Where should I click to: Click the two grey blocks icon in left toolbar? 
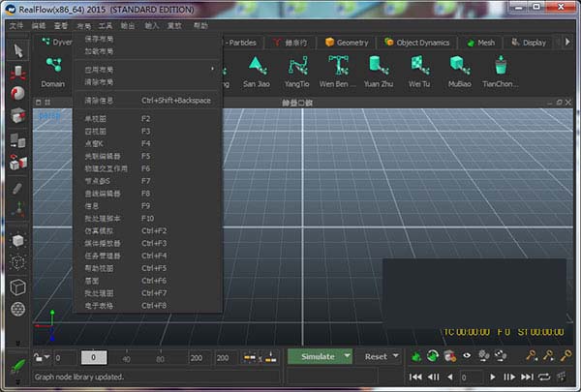click(17, 140)
